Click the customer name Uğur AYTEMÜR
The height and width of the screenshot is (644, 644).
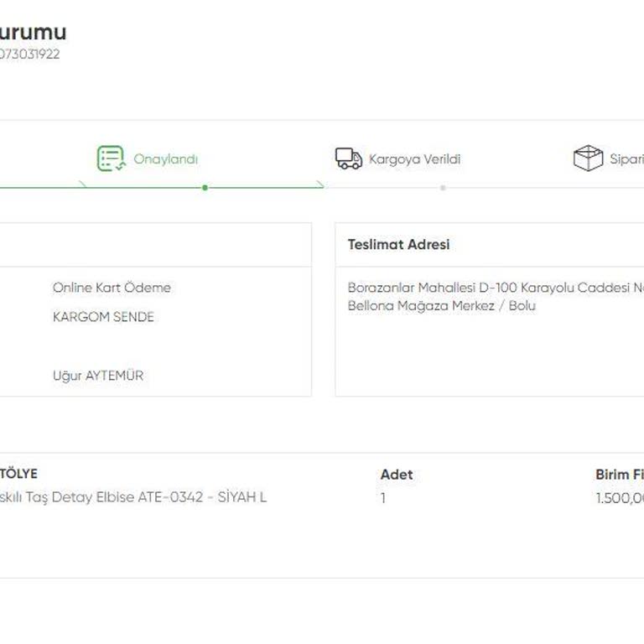[x=98, y=376]
